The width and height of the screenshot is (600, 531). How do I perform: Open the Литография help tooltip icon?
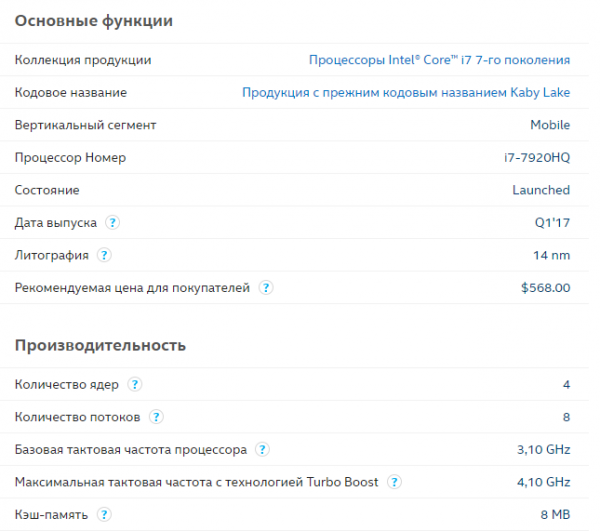point(105,255)
